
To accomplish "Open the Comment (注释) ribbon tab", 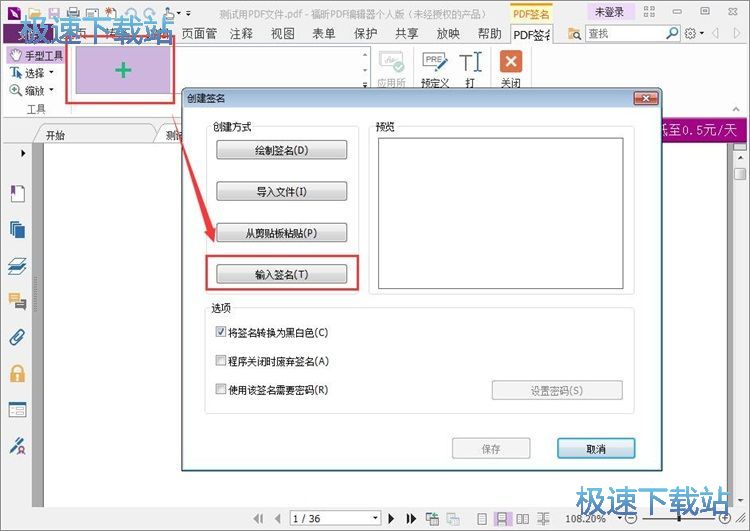I will tap(241, 33).
